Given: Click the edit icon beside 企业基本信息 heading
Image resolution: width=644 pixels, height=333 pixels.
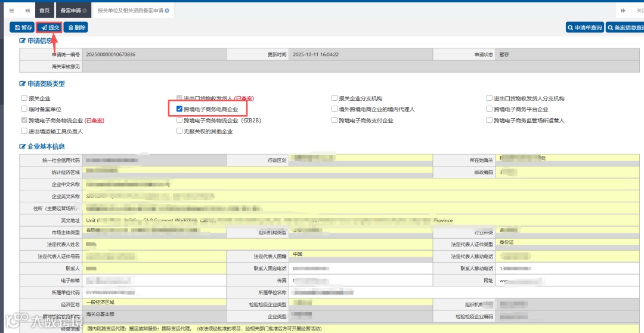Looking at the screenshot, I should [22, 146].
